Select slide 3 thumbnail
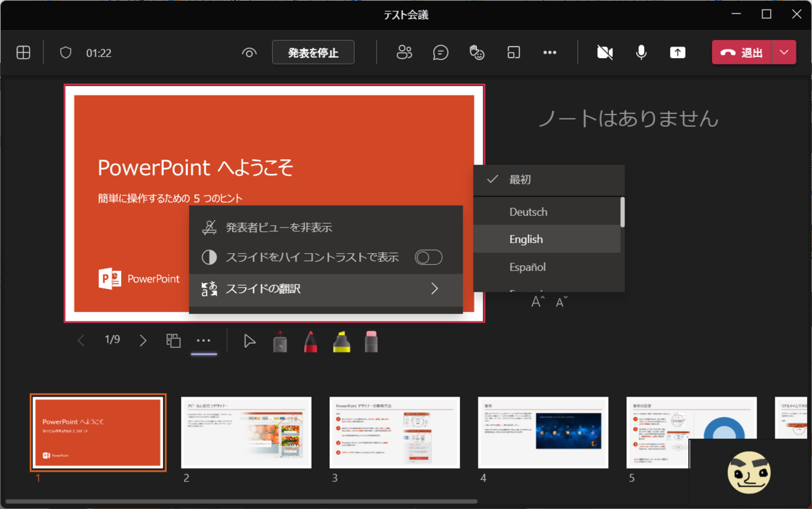 pyautogui.click(x=394, y=432)
